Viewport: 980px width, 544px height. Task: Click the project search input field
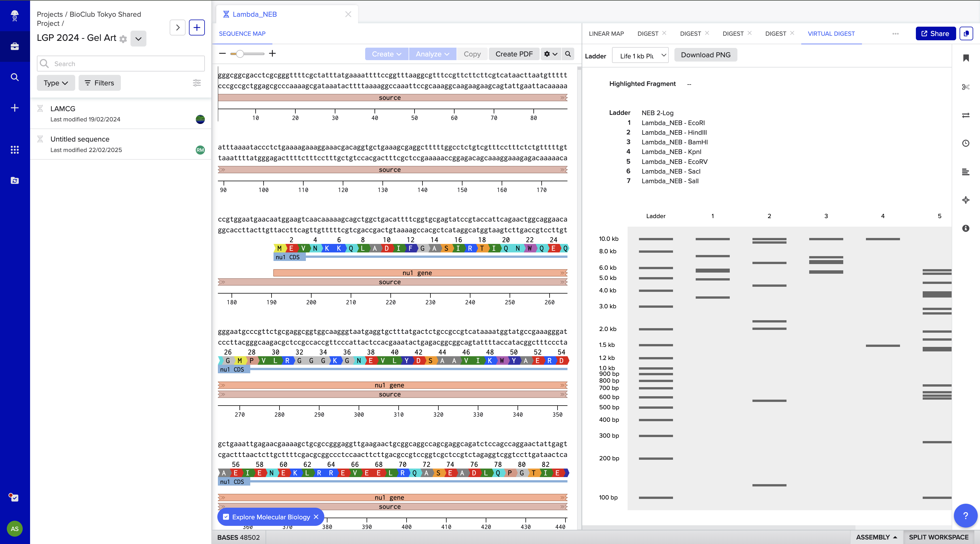point(125,64)
